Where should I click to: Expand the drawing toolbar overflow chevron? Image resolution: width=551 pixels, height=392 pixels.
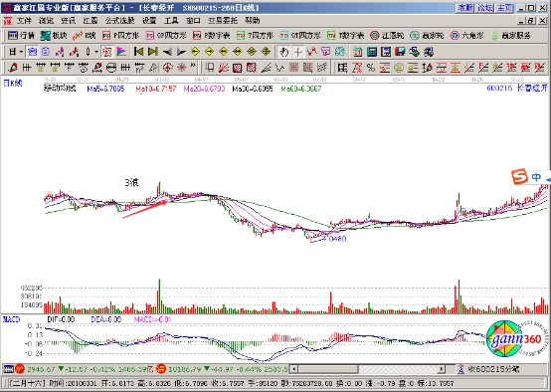coord(193,66)
